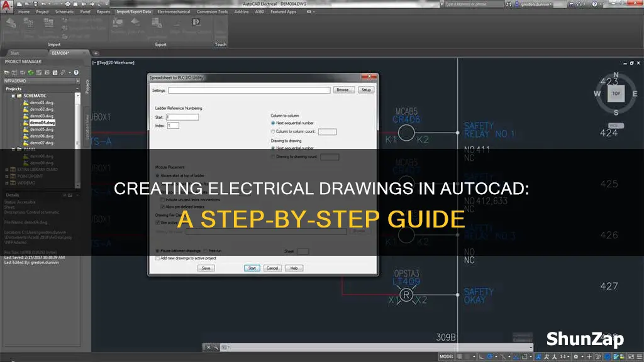Viewport: 644px width, 362px height.
Task: Click the Start button in the dialog
Action: click(x=252, y=268)
